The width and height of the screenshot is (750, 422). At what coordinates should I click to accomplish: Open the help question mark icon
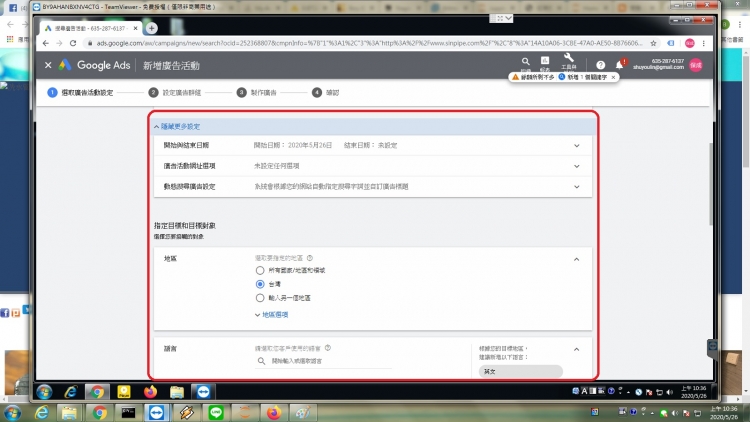pyautogui.click(x=600, y=65)
